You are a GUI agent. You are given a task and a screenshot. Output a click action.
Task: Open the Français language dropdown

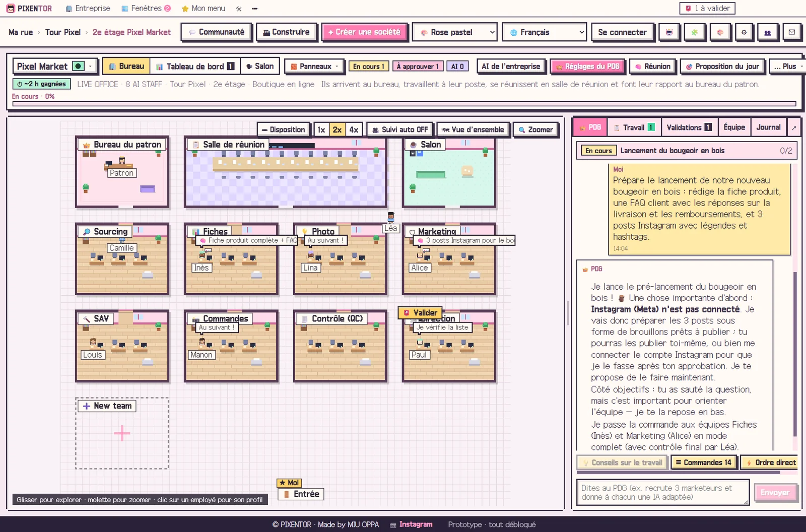click(x=545, y=32)
